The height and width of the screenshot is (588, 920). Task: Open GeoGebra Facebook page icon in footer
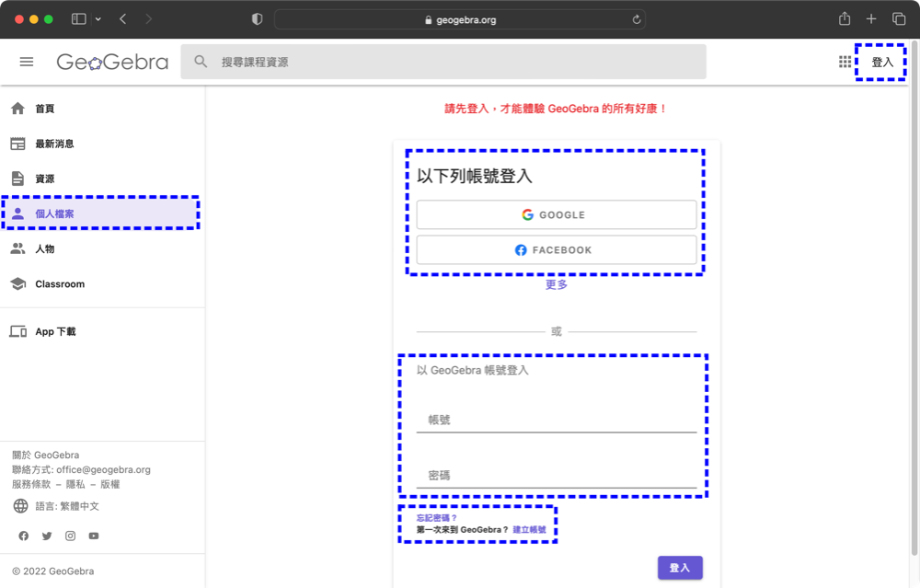coord(24,536)
